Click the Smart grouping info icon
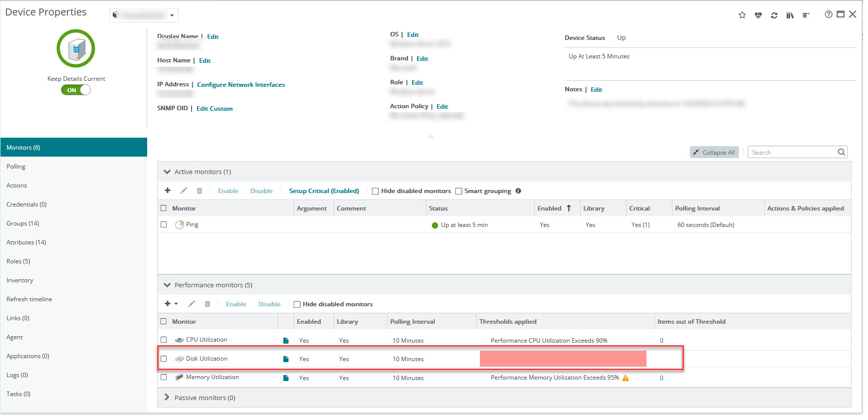The image size is (868, 420). 518,191
